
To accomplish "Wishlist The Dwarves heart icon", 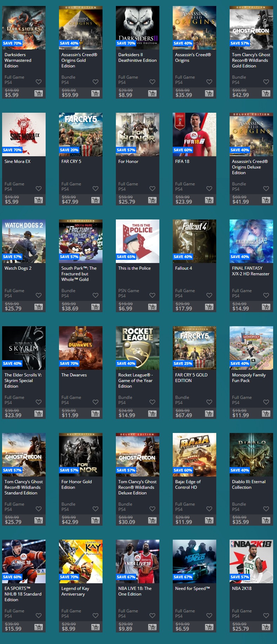I will point(95,402).
